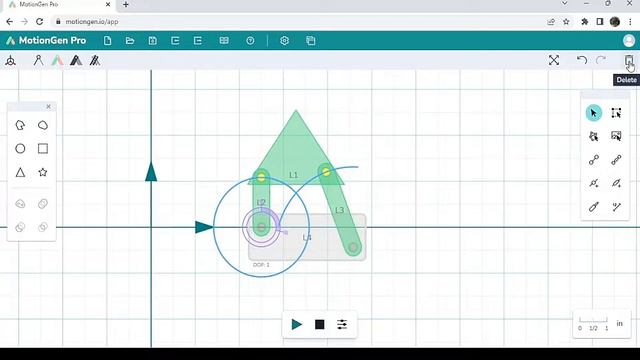Screen dimensions: 640x360
Task: Close the shapes panel
Action: [x=49, y=107]
